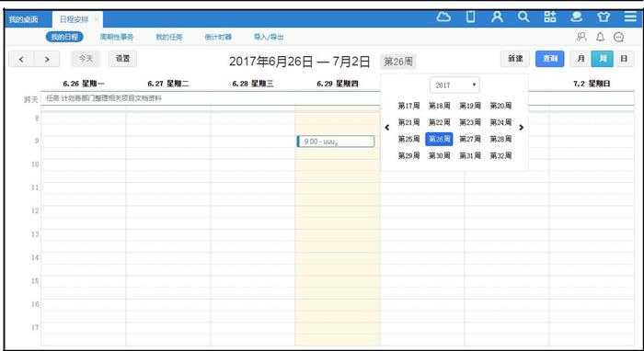This screenshot has height=351, width=644.
Task: Switch to the 我的桌面 tab
Action: (23, 19)
